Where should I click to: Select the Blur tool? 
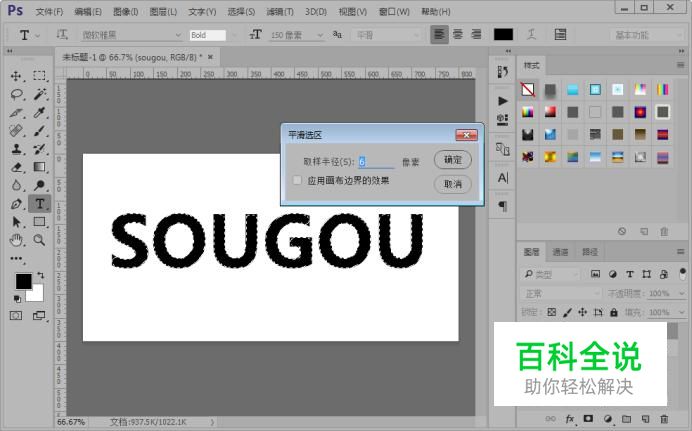click(x=16, y=185)
